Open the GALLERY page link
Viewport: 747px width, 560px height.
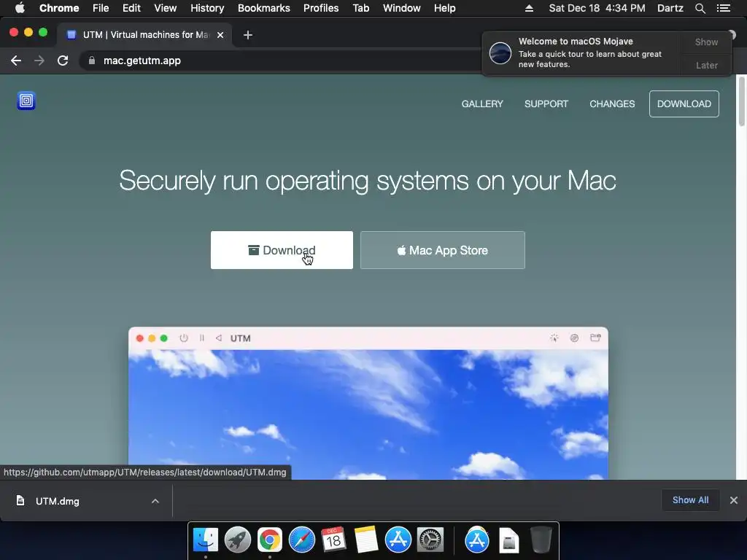pyautogui.click(x=482, y=104)
